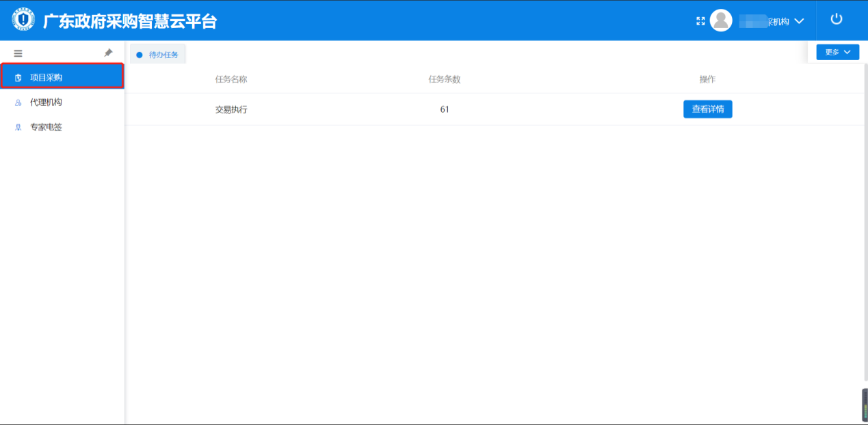
Task: Toggle fullscreen mode icon in header
Action: click(700, 21)
